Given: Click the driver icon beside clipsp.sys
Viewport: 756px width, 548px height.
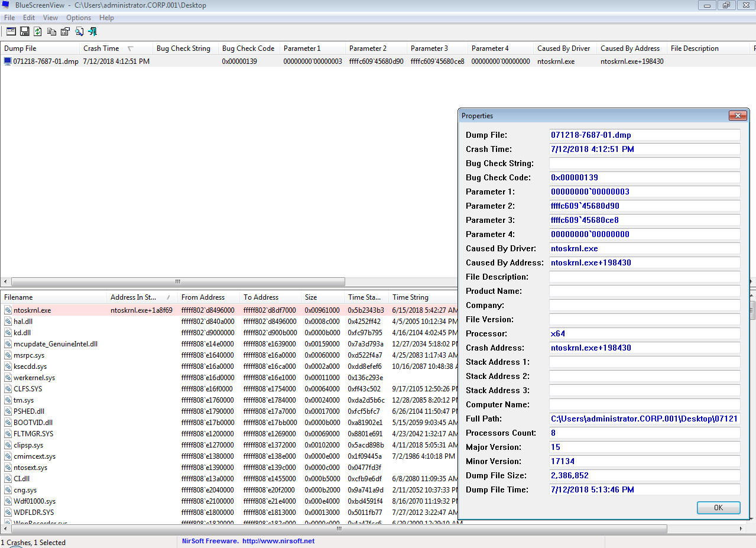Looking at the screenshot, I should 8,445.
